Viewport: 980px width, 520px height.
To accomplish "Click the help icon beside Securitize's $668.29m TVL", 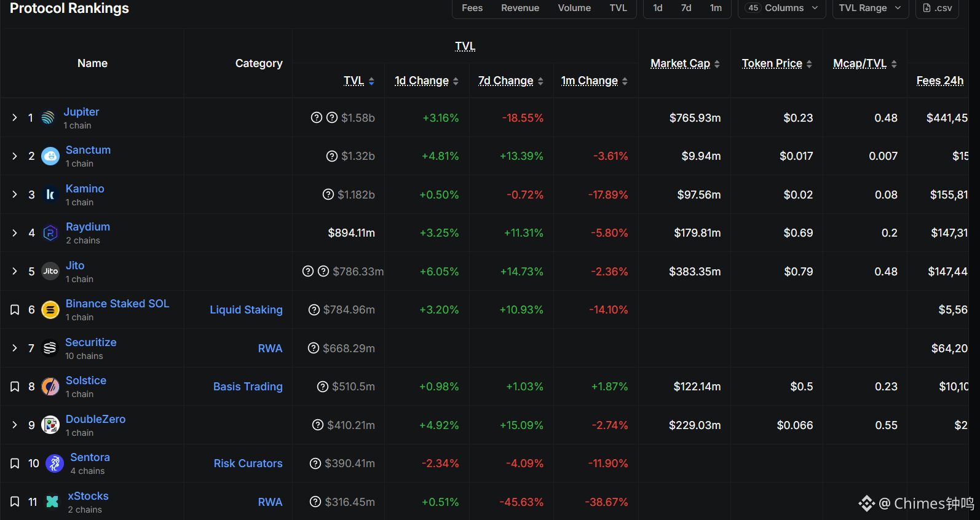I will (x=314, y=348).
